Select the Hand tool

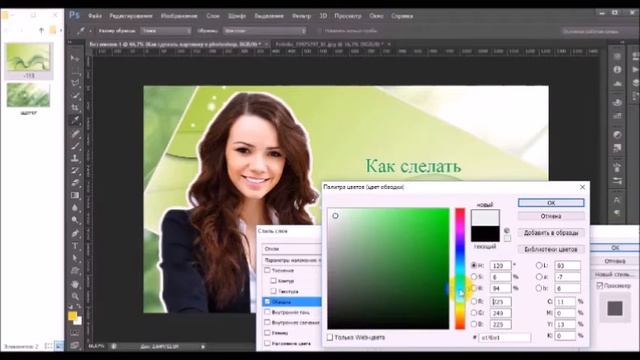click(75, 284)
